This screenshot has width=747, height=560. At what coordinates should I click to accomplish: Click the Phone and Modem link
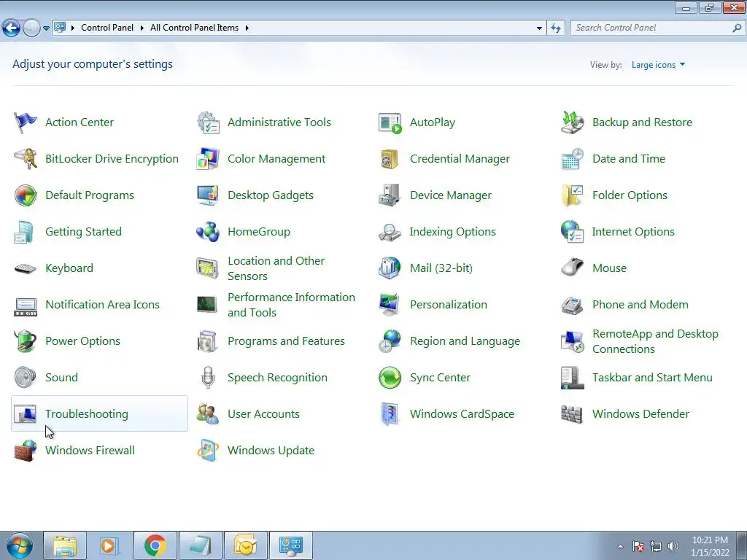point(640,305)
